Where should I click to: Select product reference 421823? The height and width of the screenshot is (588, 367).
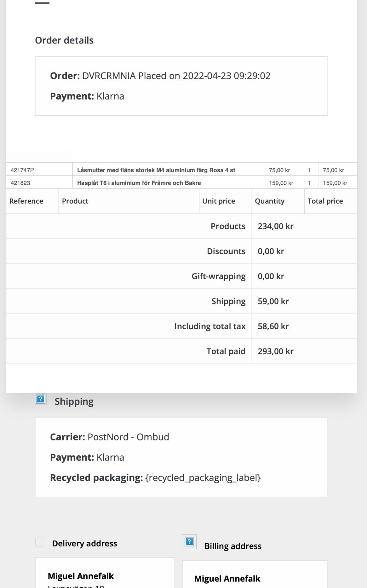[x=21, y=183]
